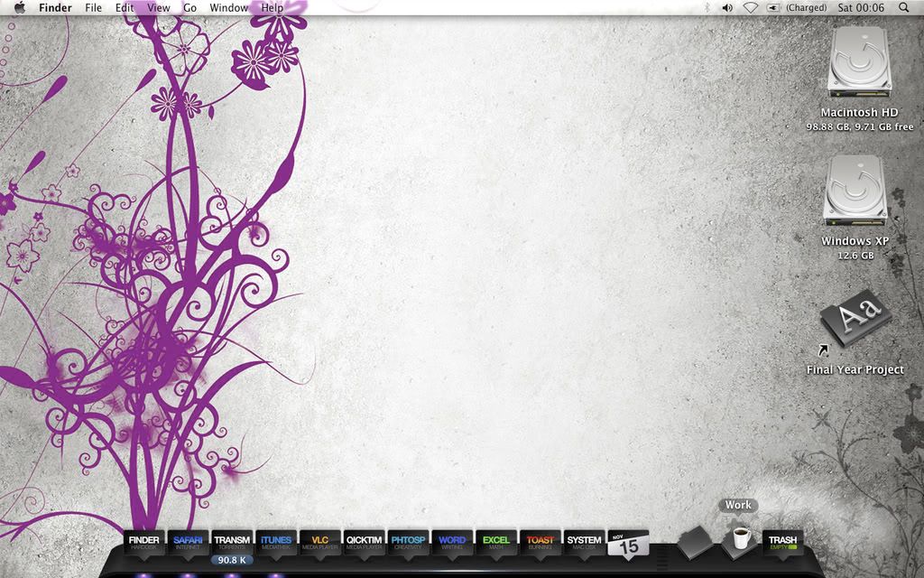
Task: Select the Macintosh HD drive icon
Action: pyautogui.click(x=859, y=63)
